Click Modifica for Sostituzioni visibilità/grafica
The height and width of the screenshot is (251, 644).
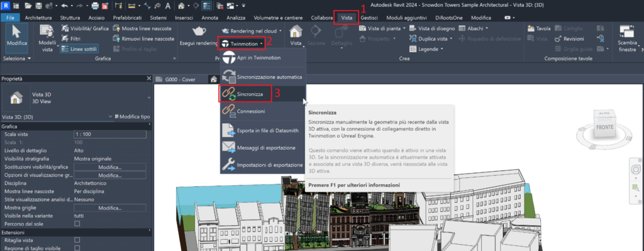tap(110, 167)
